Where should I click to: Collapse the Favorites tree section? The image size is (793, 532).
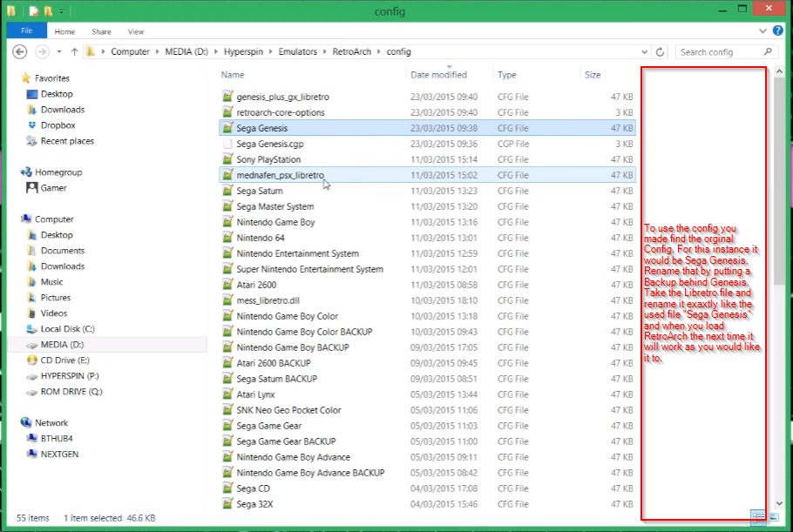tap(19, 78)
